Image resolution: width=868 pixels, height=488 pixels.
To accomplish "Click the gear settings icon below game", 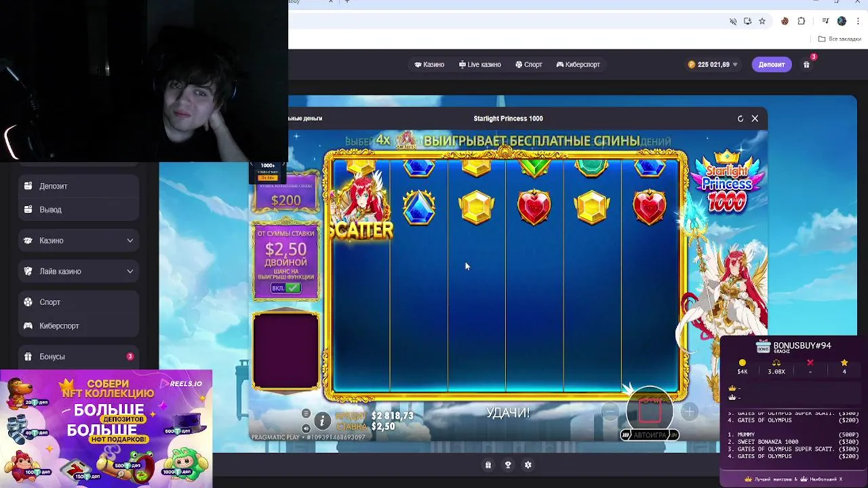I will (528, 465).
